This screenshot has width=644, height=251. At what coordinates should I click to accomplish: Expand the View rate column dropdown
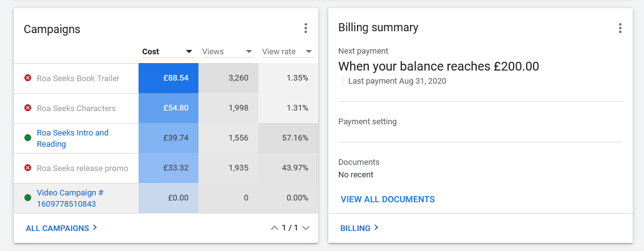point(309,52)
